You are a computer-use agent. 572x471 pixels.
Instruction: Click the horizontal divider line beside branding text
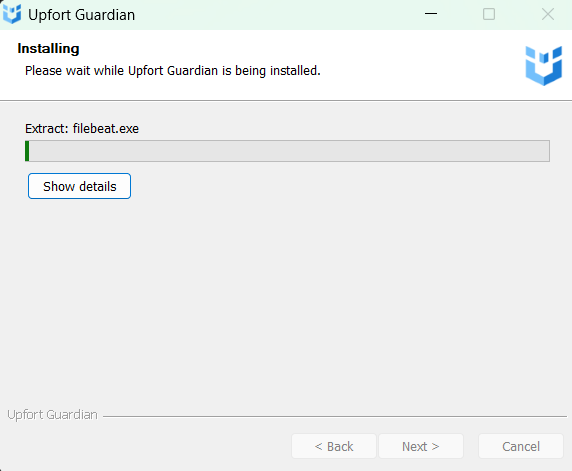335,416
